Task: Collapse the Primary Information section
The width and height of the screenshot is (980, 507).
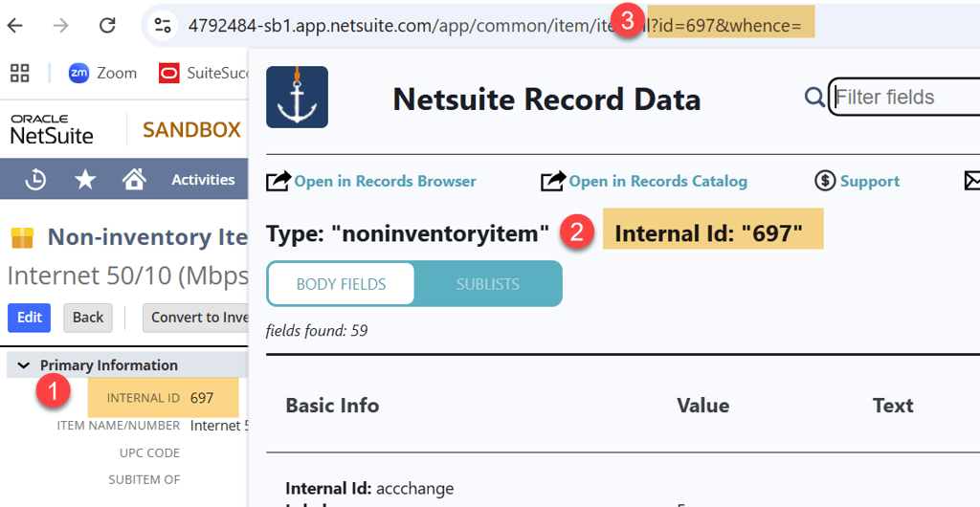Action: point(24,365)
